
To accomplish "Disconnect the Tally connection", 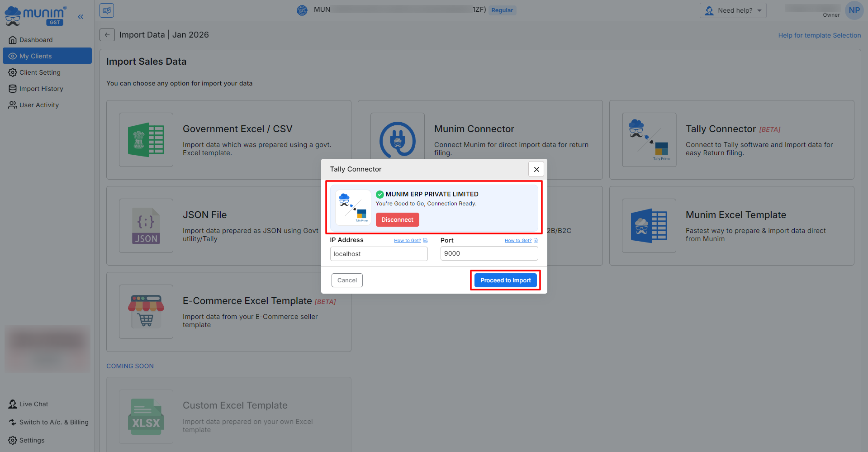I will click(x=397, y=220).
